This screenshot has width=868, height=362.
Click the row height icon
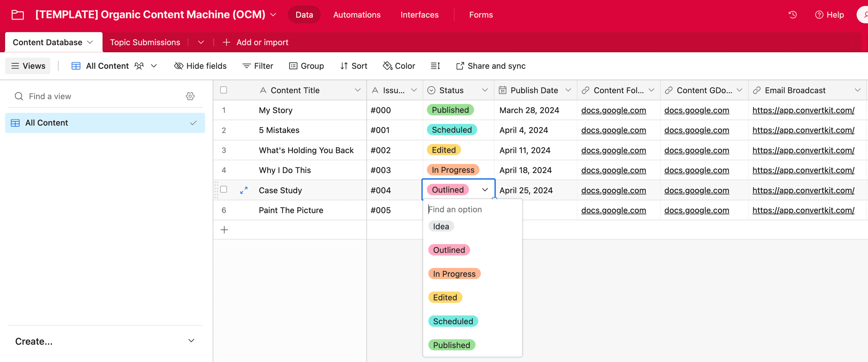click(435, 66)
